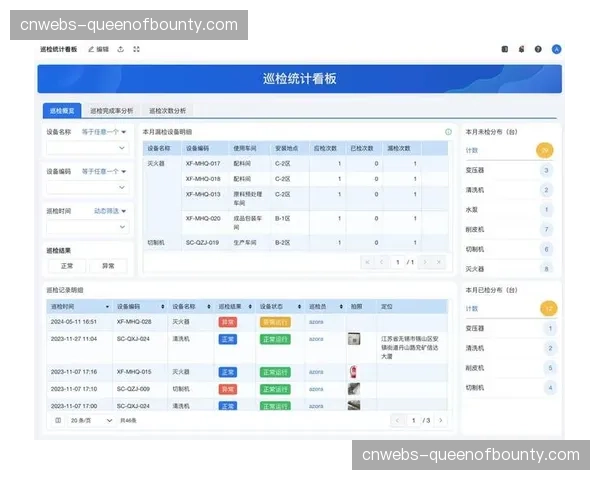Open the notification bell icon
This screenshot has height=480, width=600.
click(x=521, y=49)
